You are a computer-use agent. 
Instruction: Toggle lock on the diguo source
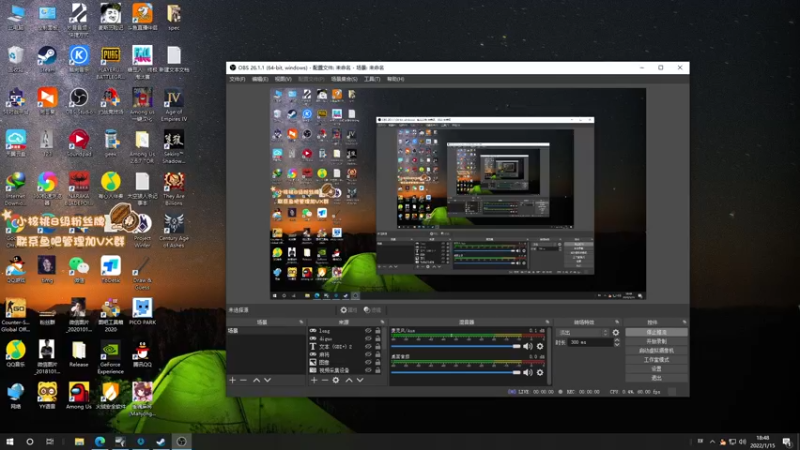[378, 338]
